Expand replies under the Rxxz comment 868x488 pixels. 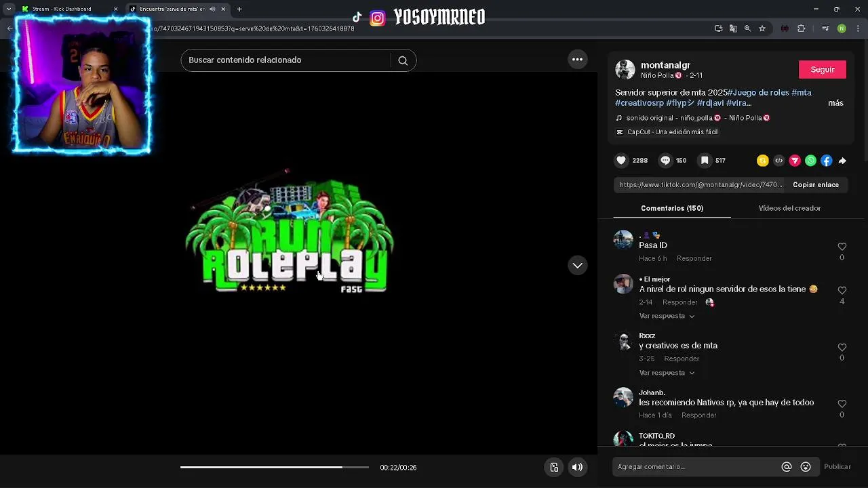point(667,373)
